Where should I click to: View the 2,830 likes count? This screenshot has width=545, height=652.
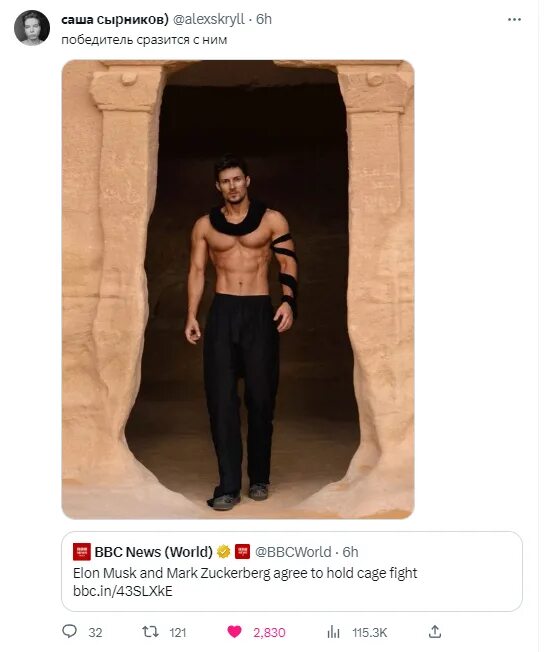tap(269, 633)
